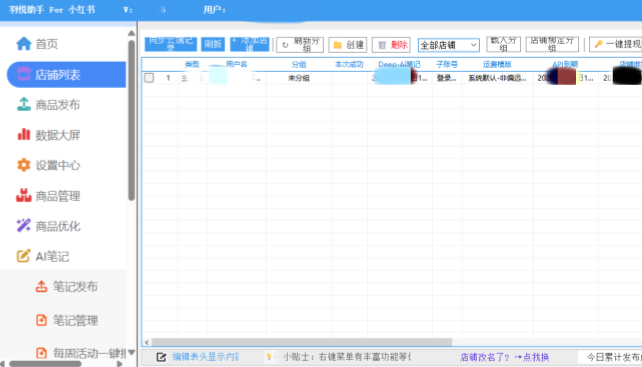Click the red 删除 button
642x367 pixels.
pos(391,45)
